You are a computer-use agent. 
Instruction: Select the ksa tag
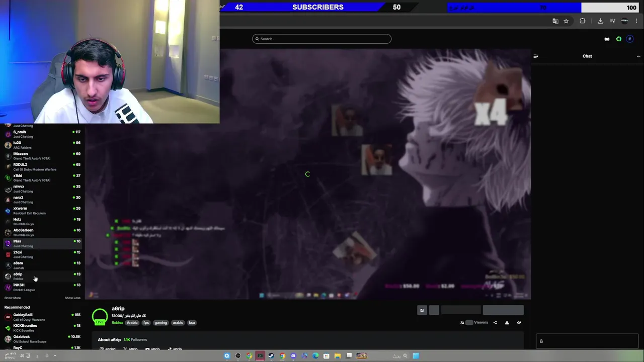[192, 323]
